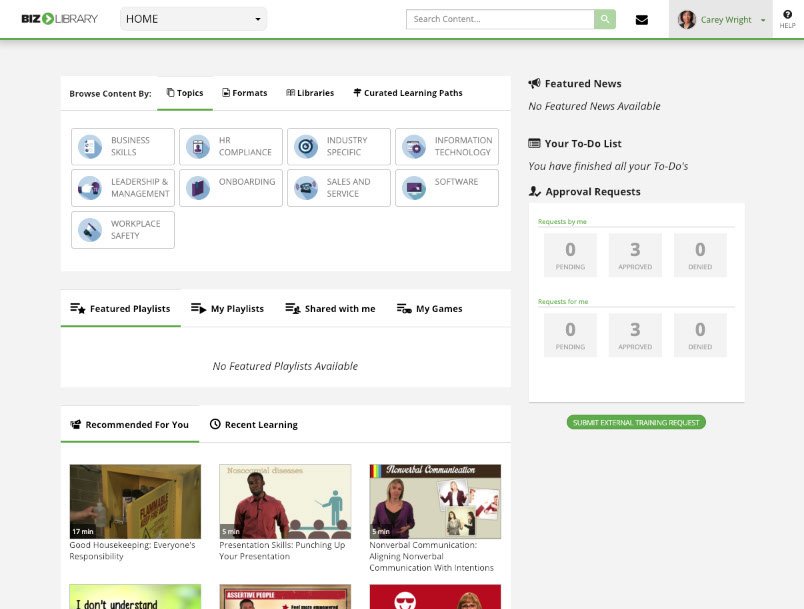Screen dimensions: 804x609
Task: Open Requests for me Pending count
Action: 570,335
